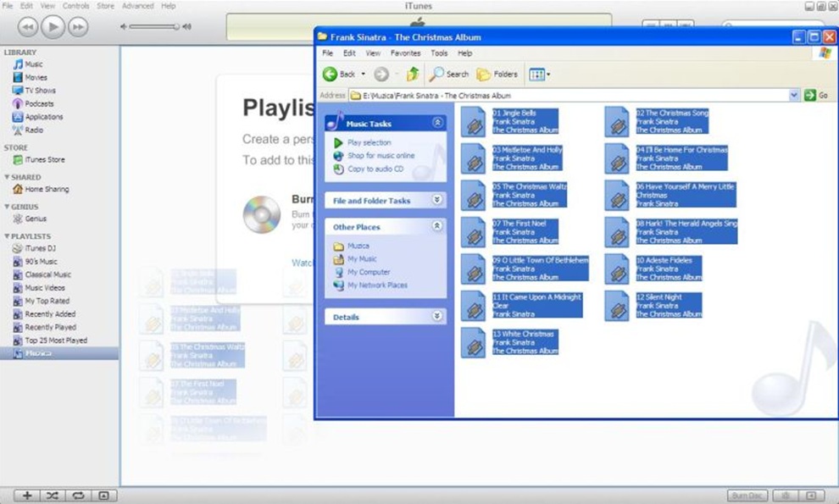The width and height of the screenshot is (839, 504).
Task: Toggle repeat mode in iTunes
Action: [x=78, y=496]
